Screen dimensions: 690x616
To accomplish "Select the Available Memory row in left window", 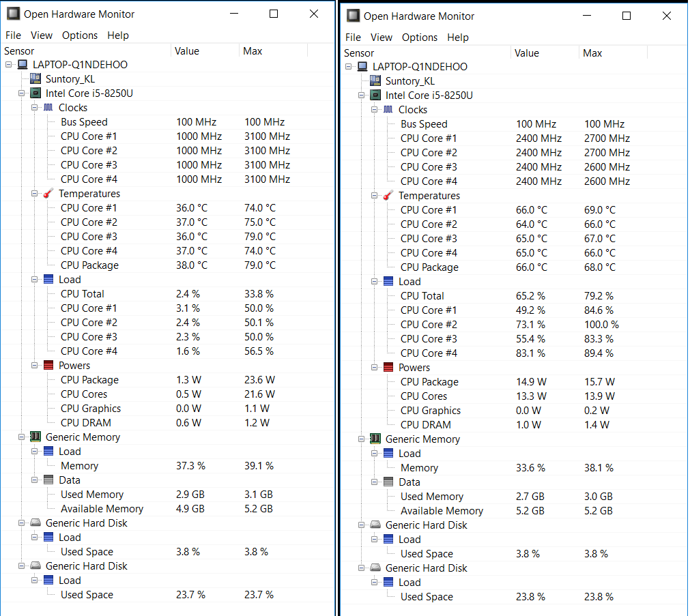I will 102,509.
